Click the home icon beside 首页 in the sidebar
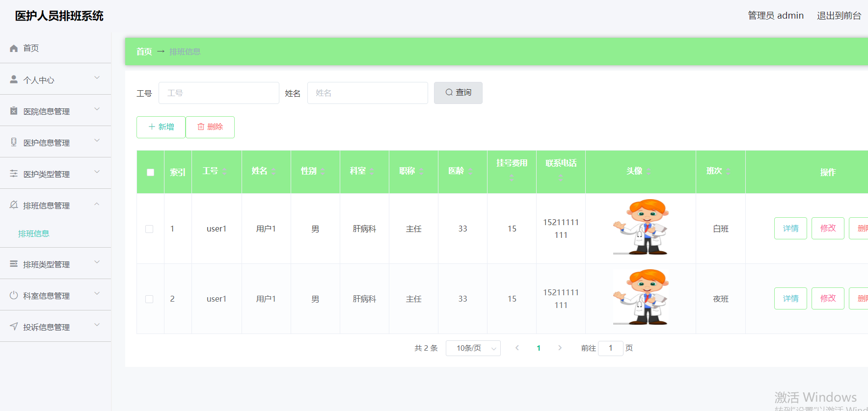Viewport: 868px width, 411px height. pyautogui.click(x=14, y=48)
